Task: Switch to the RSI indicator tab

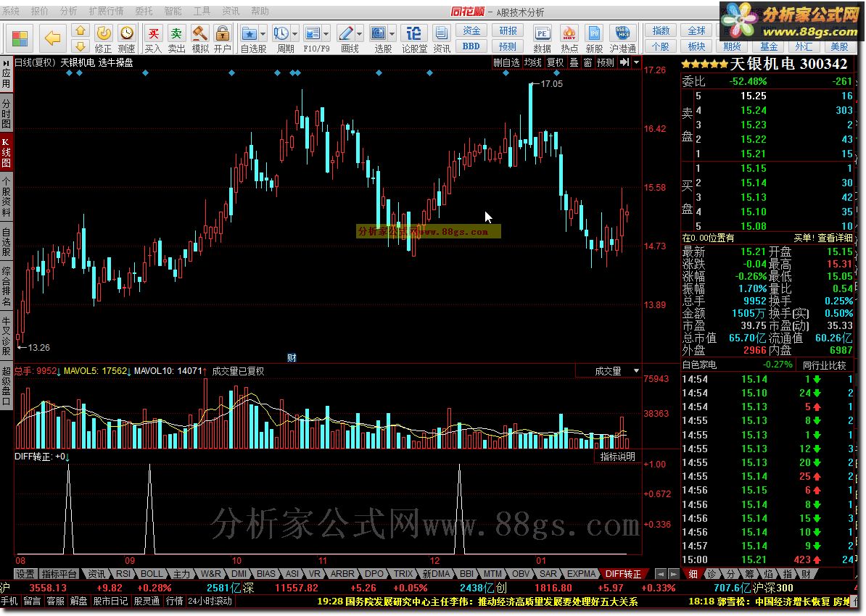Action: coord(123,574)
